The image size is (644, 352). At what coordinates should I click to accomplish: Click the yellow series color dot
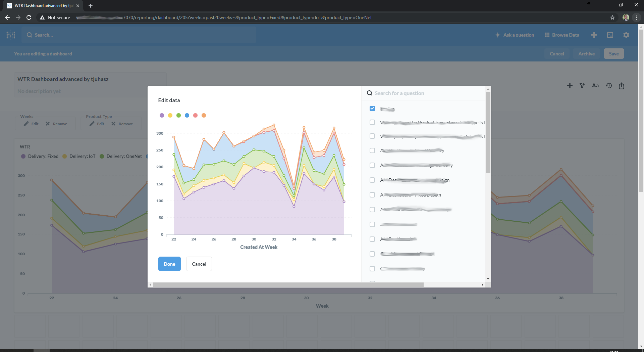point(170,115)
